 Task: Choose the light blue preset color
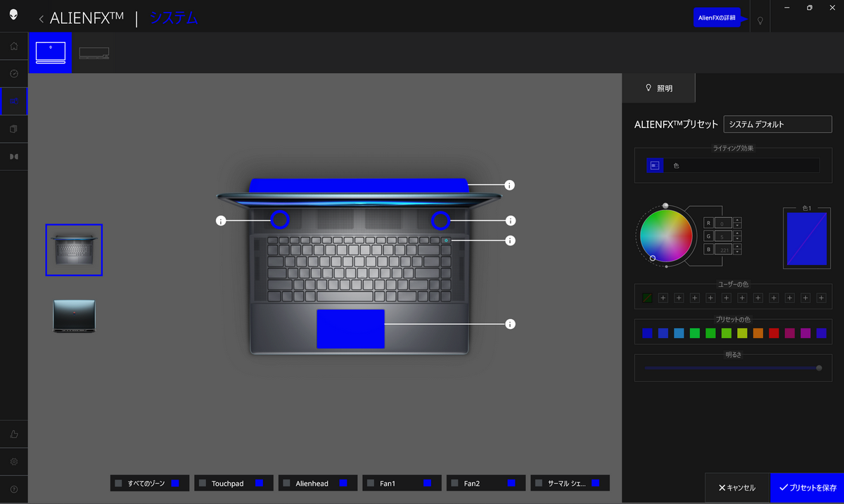coord(679,333)
